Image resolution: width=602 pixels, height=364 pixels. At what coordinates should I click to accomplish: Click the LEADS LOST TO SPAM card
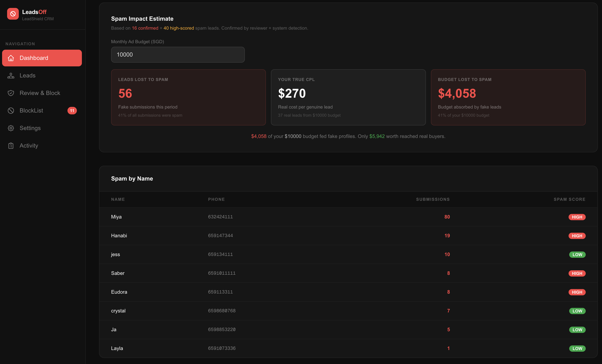coord(188,97)
